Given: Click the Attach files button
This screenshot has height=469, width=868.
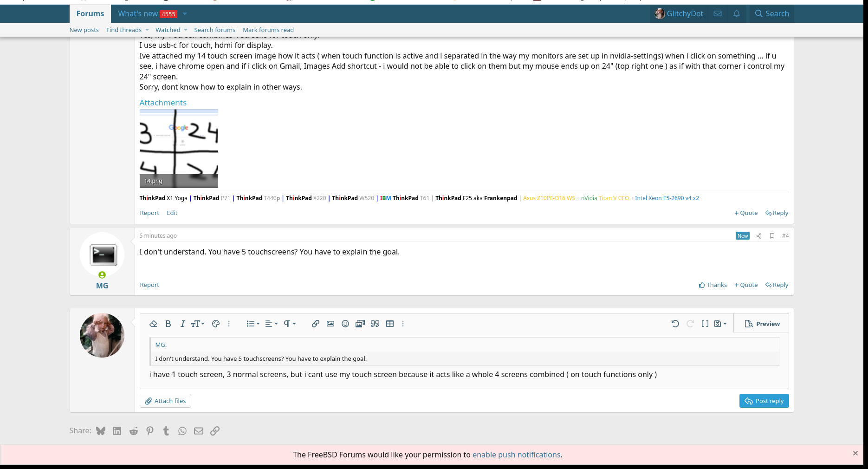Looking at the screenshot, I should (x=165, y=401).
